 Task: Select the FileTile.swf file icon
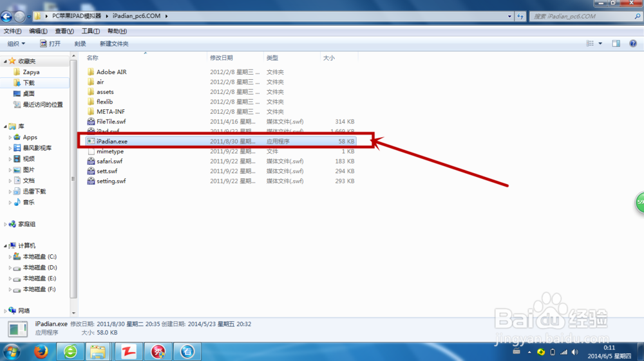(91, 122)
